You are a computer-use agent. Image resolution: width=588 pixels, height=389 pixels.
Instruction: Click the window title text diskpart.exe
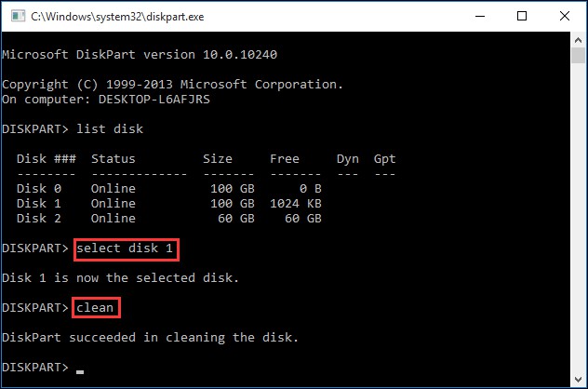click(x=117, y=17)
